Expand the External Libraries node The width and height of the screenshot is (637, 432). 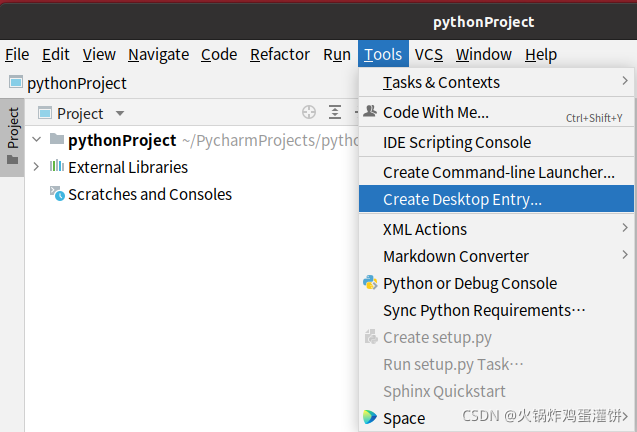click(37, 167)
